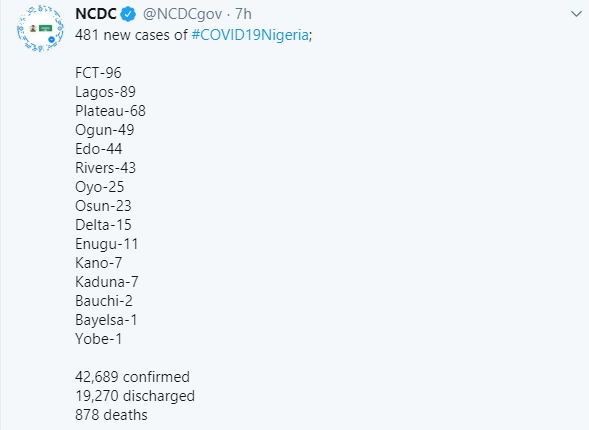589x430 pixels.
Task: Expand the tweet options chevron
Action: pyautogui.click(x=576, y=14)
